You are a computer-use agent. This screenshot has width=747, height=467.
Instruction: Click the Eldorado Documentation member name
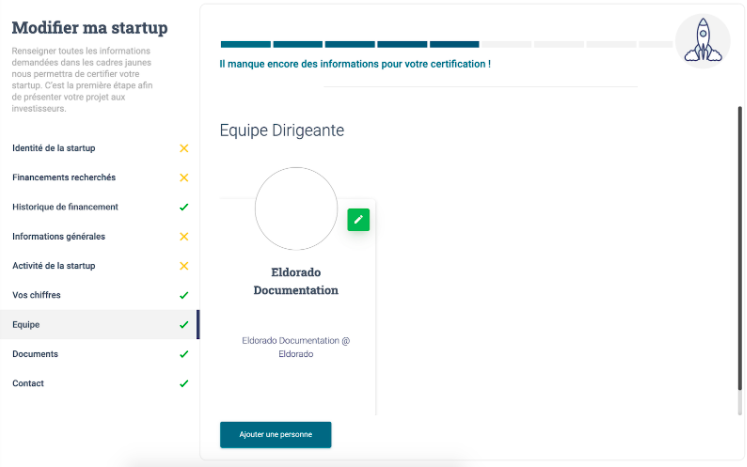click(296, 281)
